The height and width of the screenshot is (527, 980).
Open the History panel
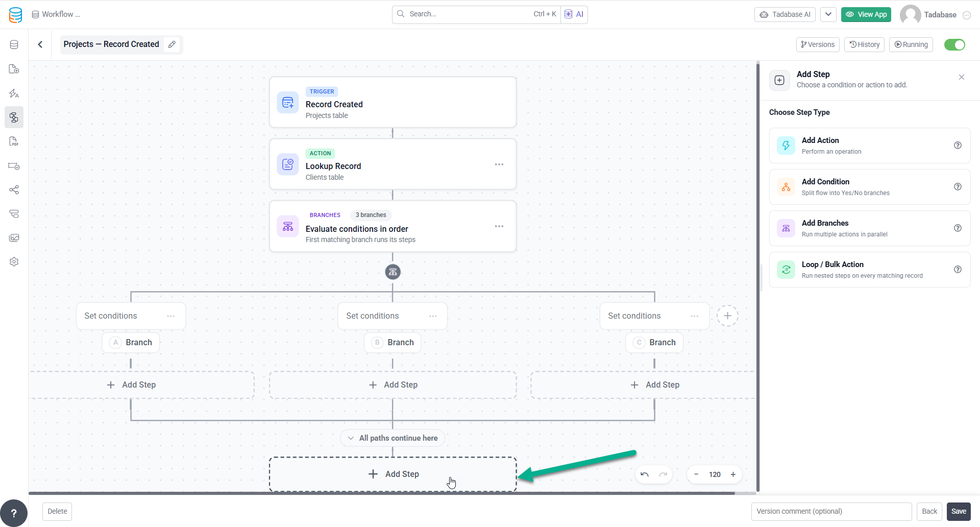[x=864, y=44]
